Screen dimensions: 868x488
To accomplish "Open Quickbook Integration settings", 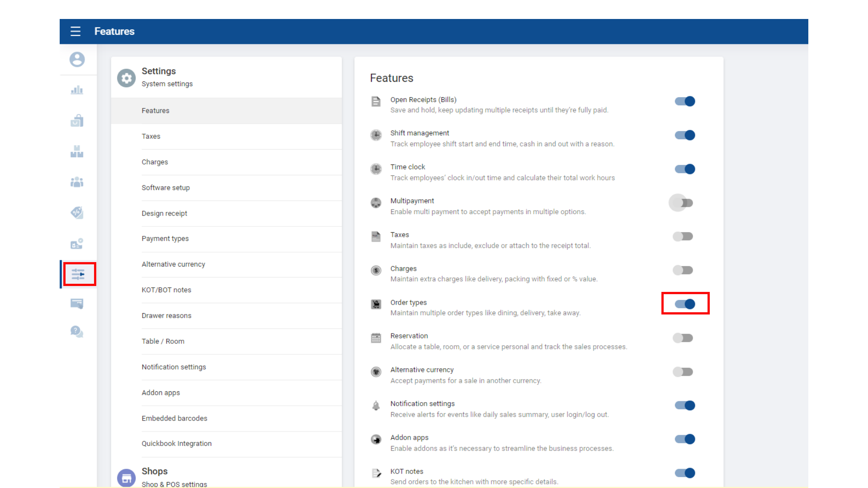I will pyautogui.click(x=226, y=444).
